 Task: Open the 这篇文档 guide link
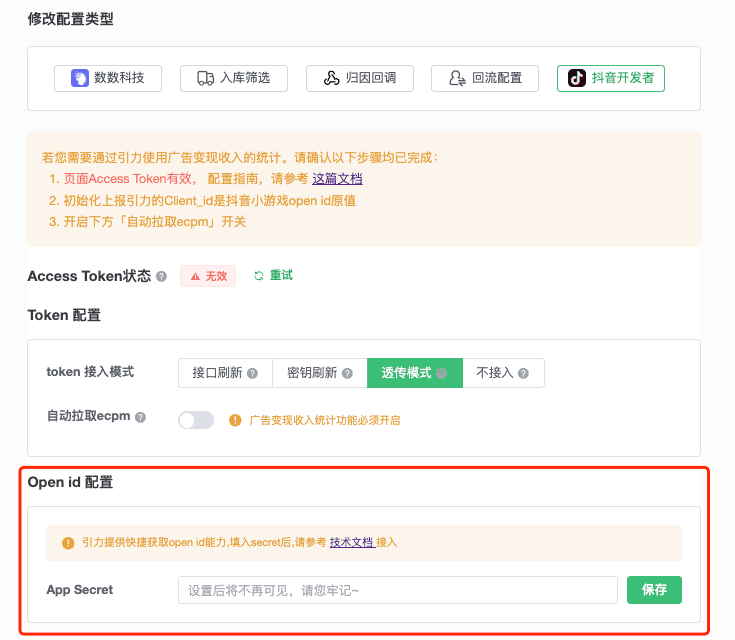pos(337,179)
